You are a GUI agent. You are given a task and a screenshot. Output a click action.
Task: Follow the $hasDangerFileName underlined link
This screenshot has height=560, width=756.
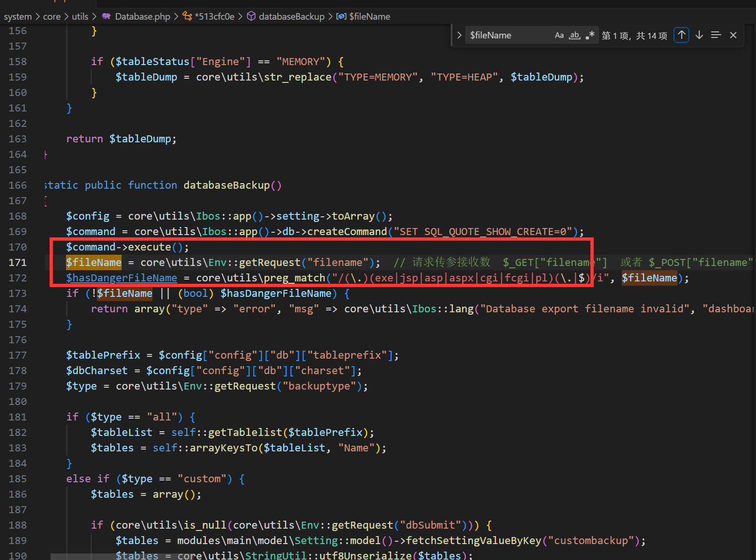(x=122, y=278)
